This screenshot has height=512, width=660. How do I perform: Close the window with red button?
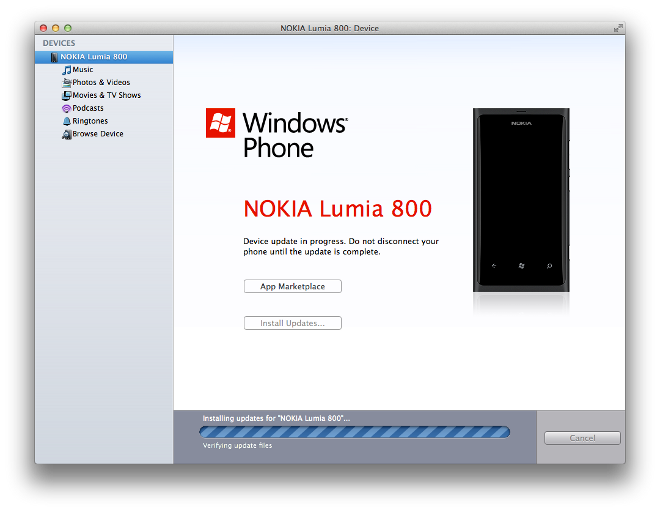[43, 28]
